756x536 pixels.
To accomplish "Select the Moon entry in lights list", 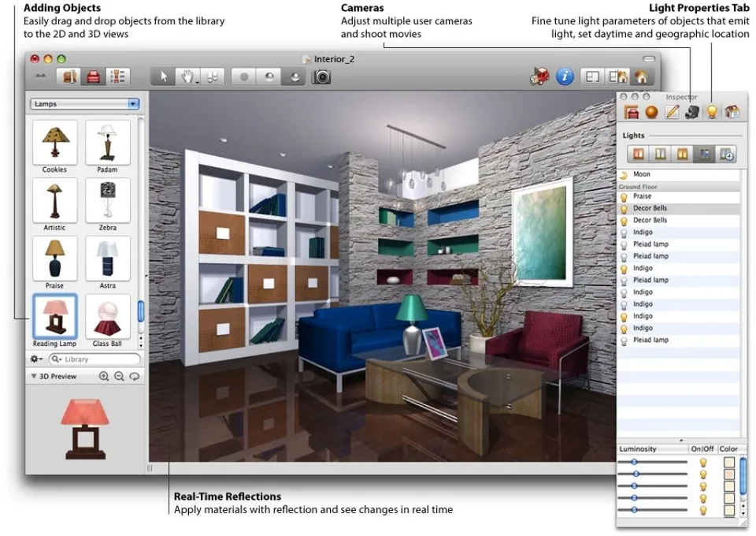I will [x=679, y=174].
